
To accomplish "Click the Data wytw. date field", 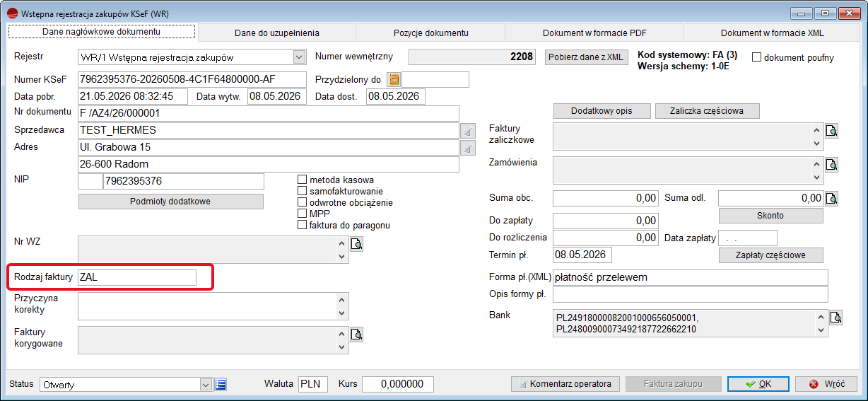I will coord(277,96).
